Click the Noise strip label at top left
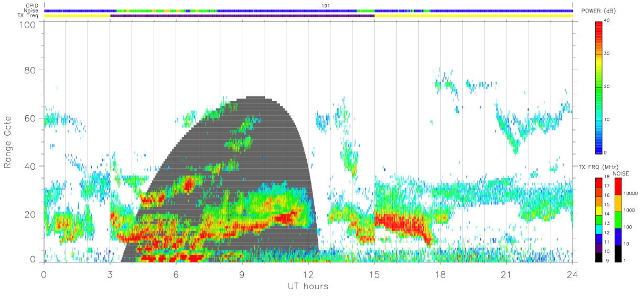The image size is (644, 297). coord(31,10)
